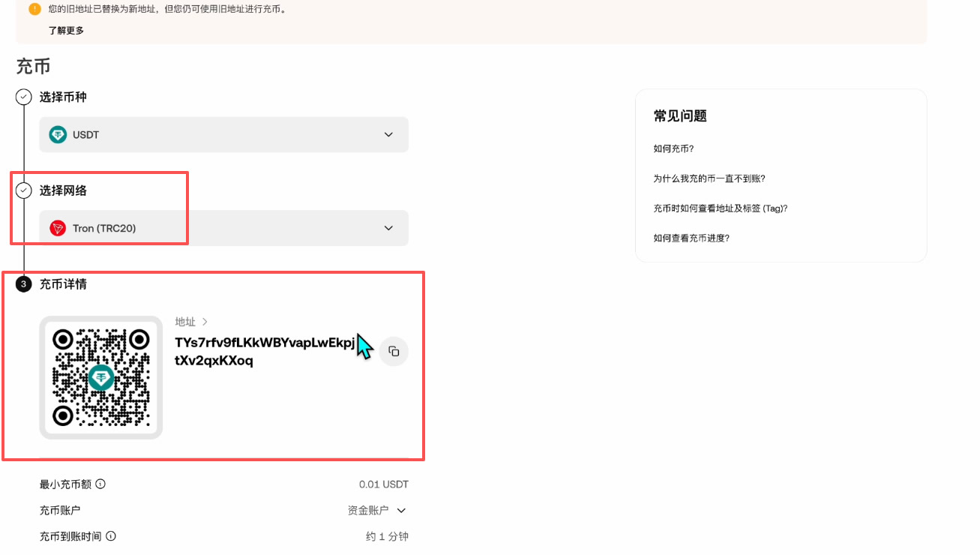
Task: Open the 为什么我充的币一直不到账 FAQ entry
Action: (709, 178)
